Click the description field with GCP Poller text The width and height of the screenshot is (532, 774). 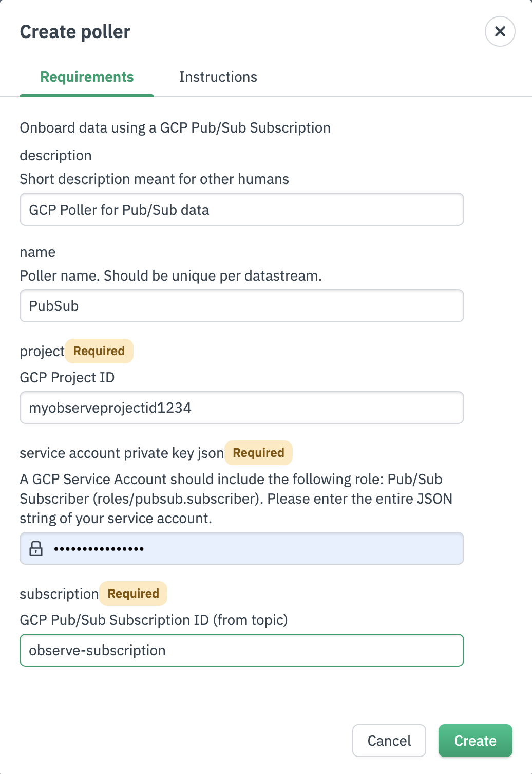tap(241, 210)
